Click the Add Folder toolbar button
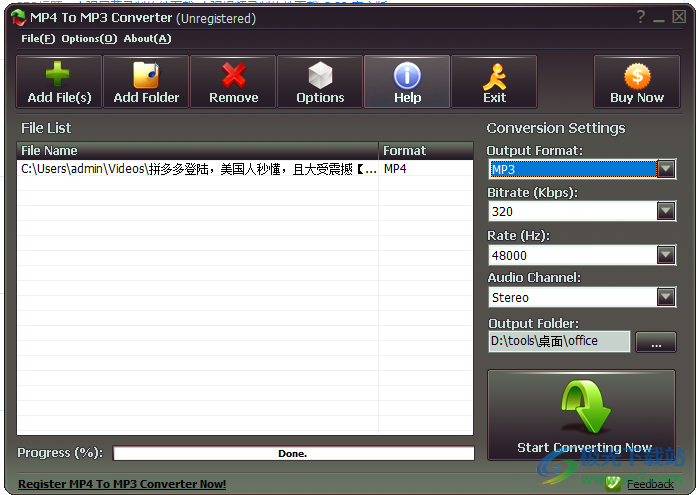 146,82
